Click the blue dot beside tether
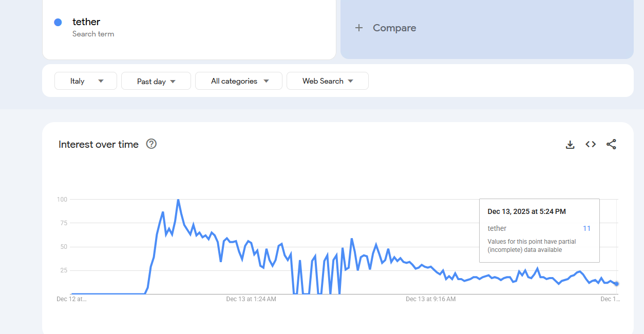Viewport: 644px width, 334px height. (x=58, y=22)
